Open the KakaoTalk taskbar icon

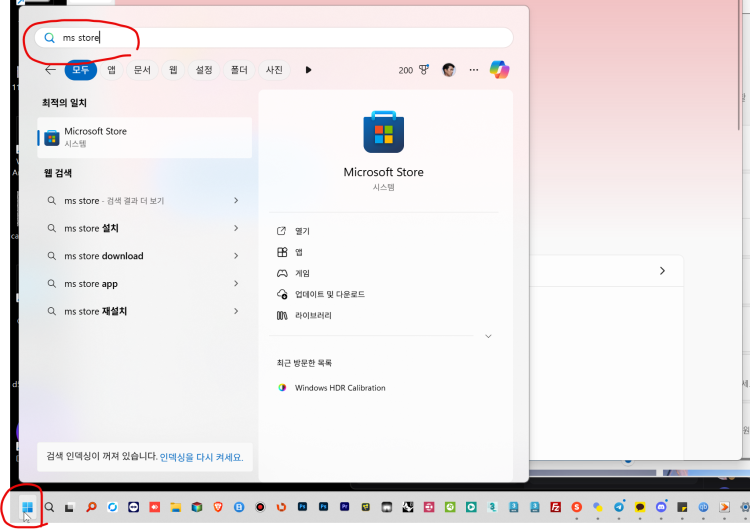[x=640, y=508]
